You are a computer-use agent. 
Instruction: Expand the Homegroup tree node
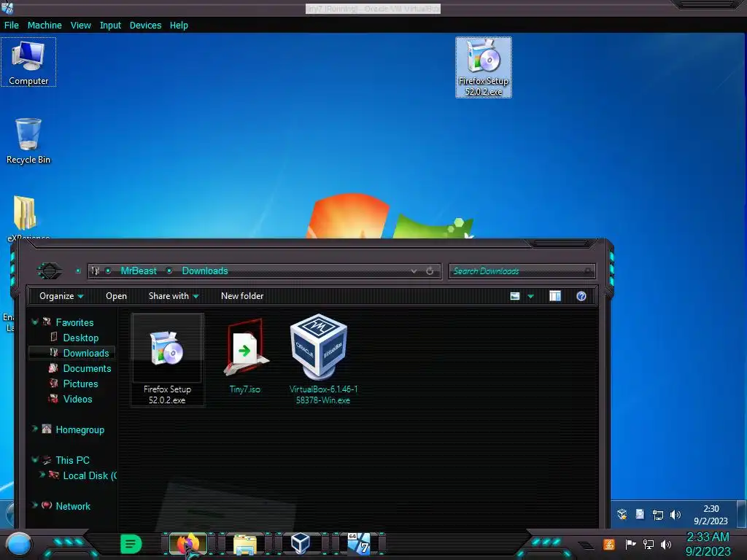(35, 429)
